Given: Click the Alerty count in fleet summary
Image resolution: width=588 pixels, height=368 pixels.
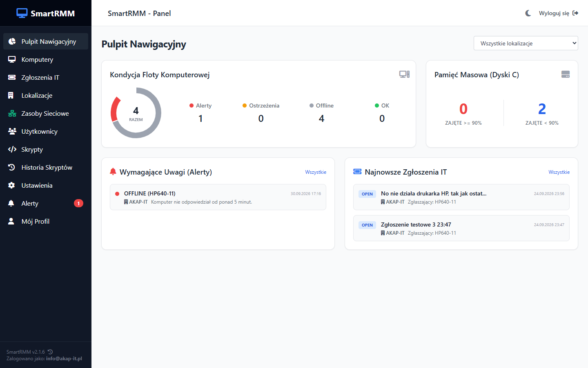Looking at the screenshot, I should tap(200, 119).
